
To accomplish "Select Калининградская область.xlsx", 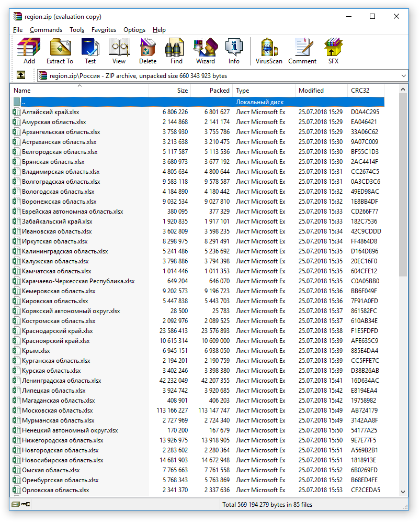I will [198, 251].
